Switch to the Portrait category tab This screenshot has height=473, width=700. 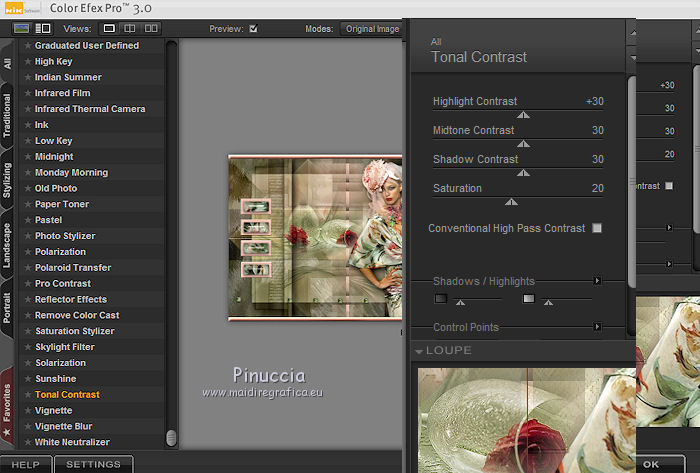[x=7, y=308]
